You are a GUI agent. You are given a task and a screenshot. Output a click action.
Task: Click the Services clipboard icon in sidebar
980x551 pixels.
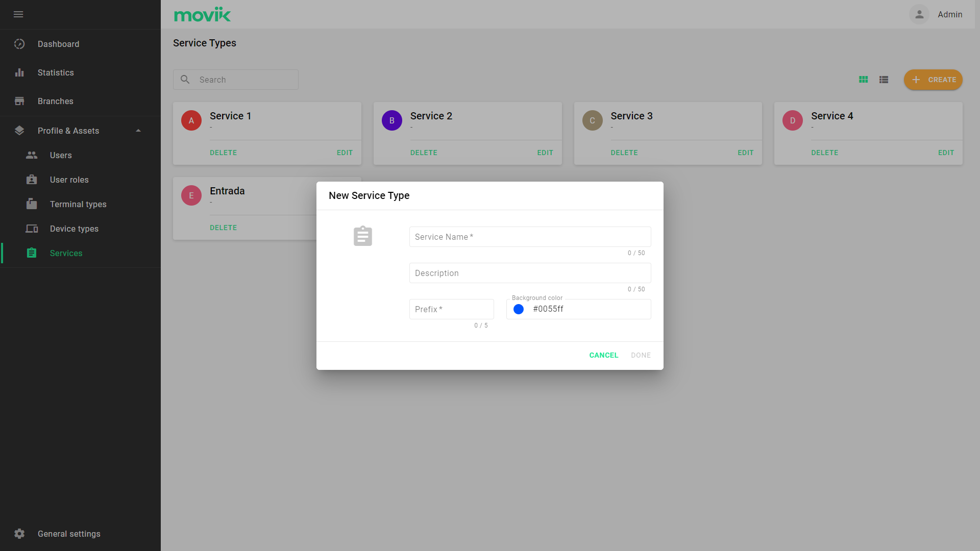pos(32,253)
